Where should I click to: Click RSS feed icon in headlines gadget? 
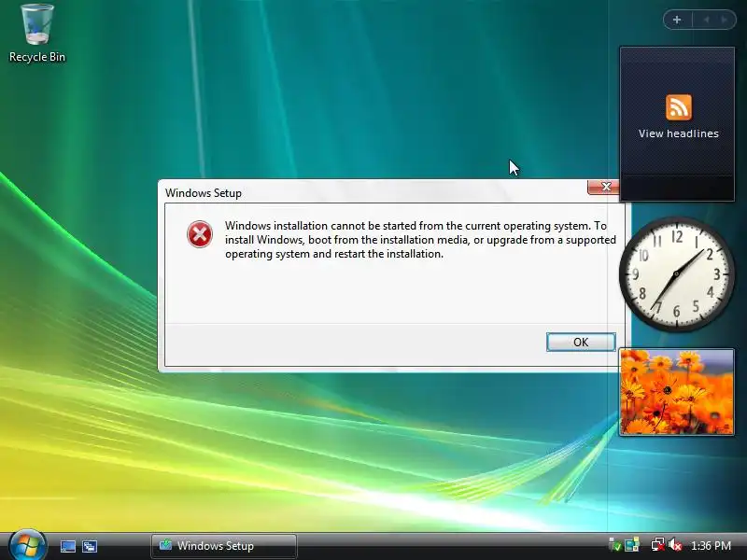pyautogui.click(x=679, y=107)
